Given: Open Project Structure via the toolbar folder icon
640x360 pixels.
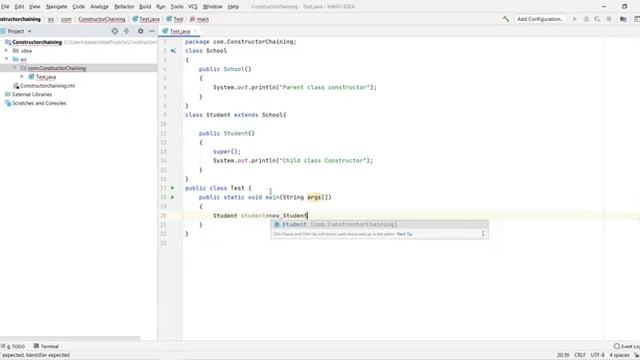Looking at the screenshot, I should (x=623, y=19).
